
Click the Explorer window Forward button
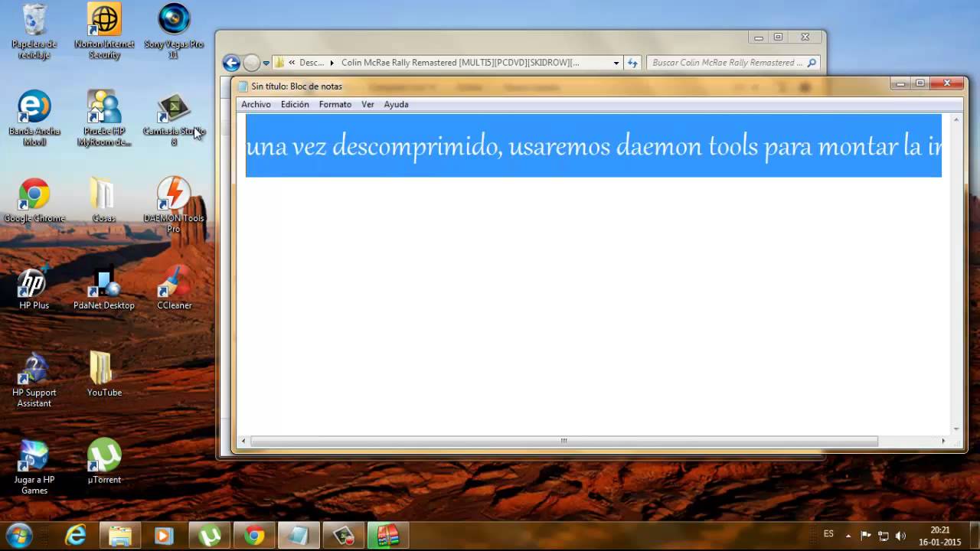tap(251, 63)
